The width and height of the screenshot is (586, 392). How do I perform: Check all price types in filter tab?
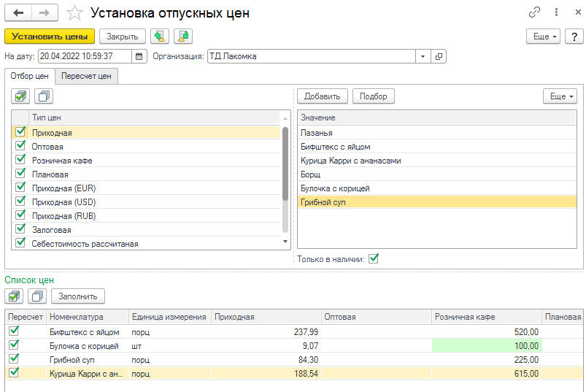[20, 96]
